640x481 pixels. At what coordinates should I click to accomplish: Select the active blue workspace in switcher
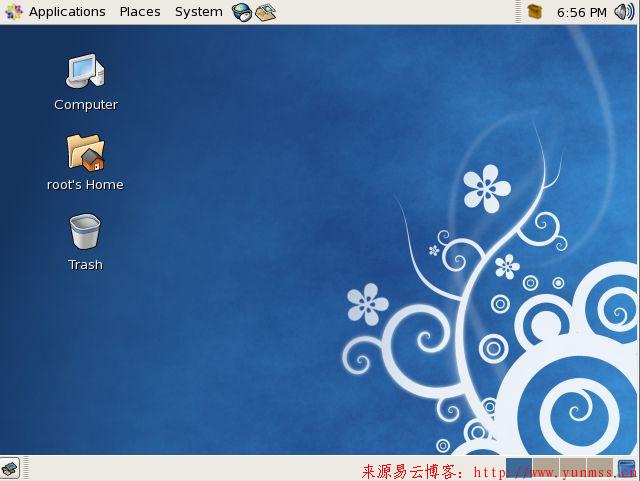(519, 468)
